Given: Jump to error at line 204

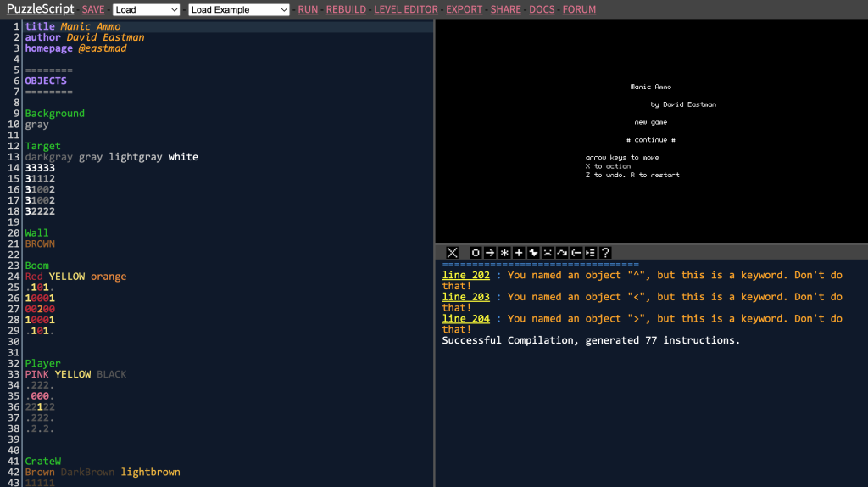Looking at the screenshot, I should pos(465,319).
